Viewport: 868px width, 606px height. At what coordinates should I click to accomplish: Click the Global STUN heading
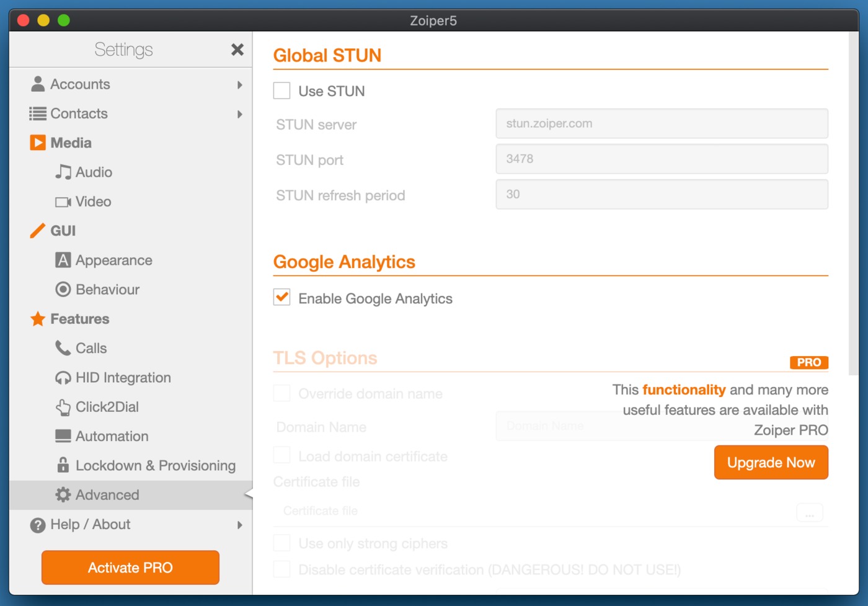[327, 55]
